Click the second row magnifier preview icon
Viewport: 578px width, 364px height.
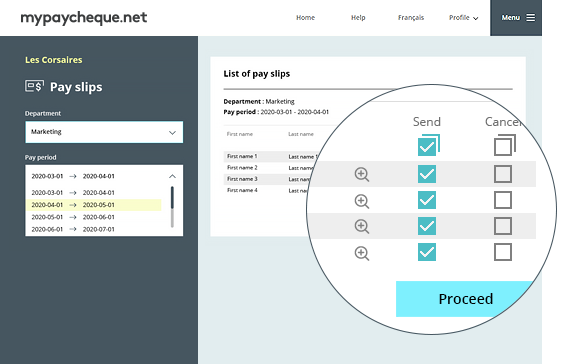click(362, 201)
